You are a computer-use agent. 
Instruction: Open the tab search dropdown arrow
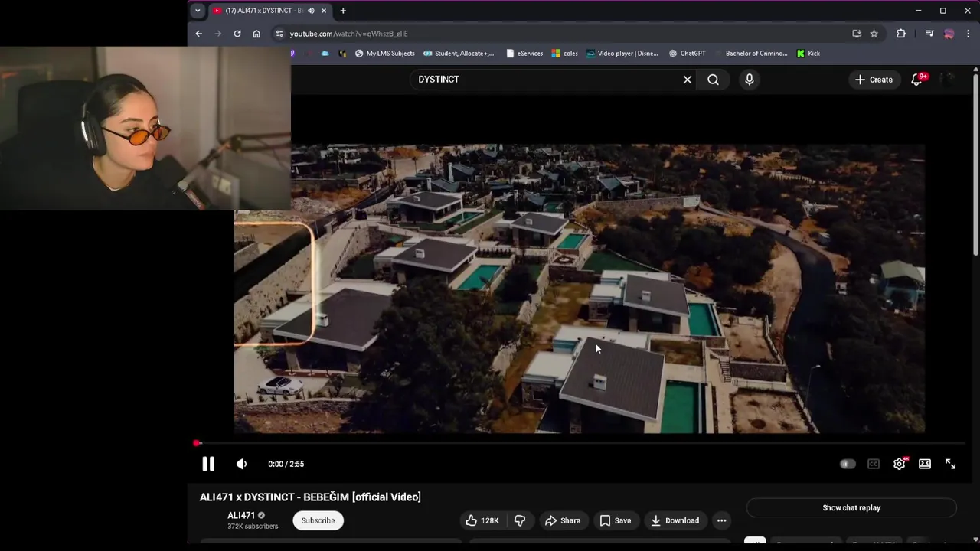(198, 11)
